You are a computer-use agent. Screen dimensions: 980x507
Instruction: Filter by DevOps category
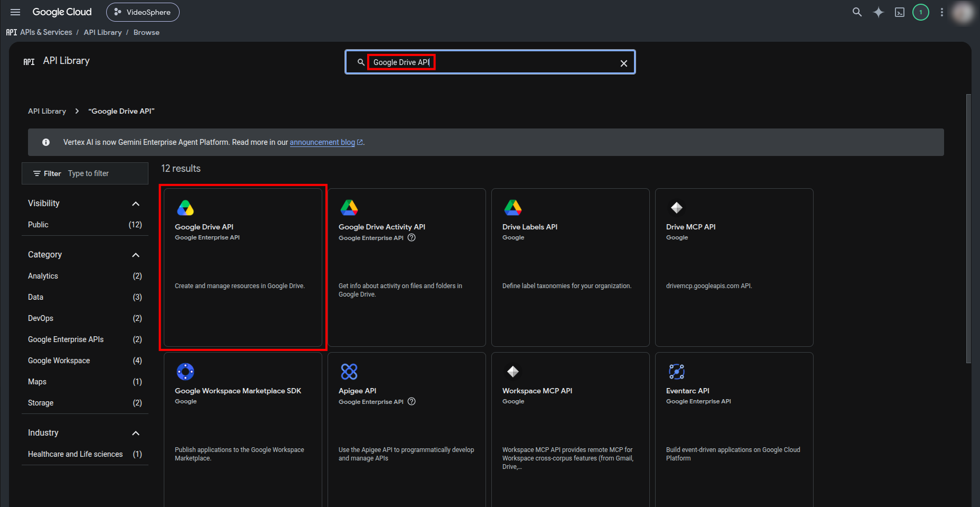tap(85, 318)
